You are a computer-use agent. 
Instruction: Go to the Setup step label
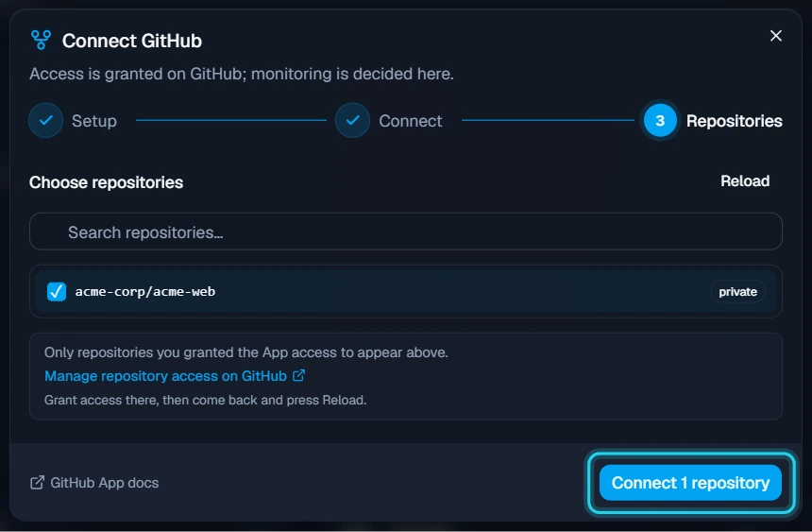tap(94, 121)
